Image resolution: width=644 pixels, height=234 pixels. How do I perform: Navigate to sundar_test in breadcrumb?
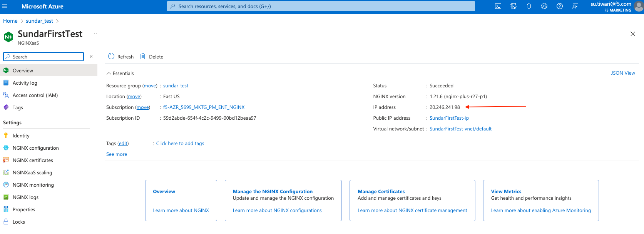pyautogui.click(x=39, y=21)
